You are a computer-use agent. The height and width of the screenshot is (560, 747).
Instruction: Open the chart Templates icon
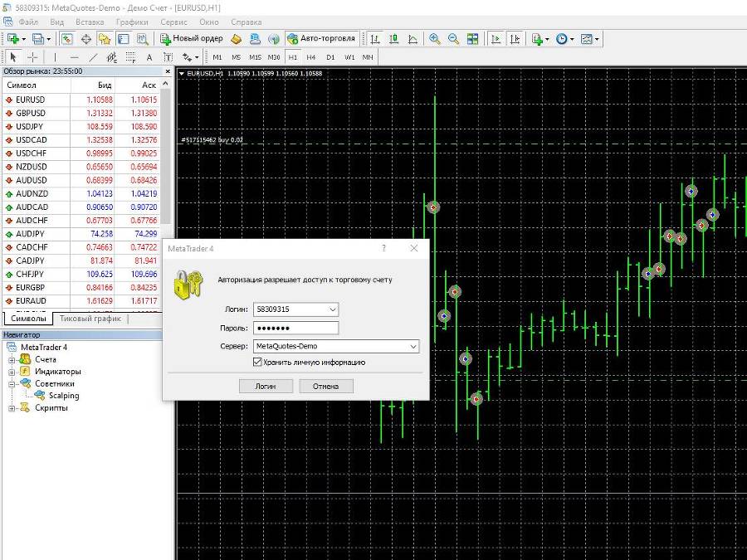point(585,38)
